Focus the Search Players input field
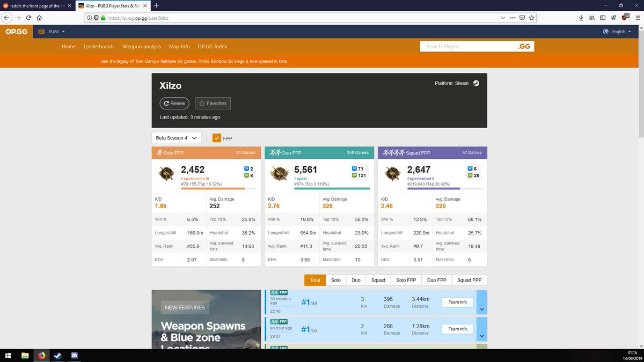644x362 pixels. (x=468, y=46)
